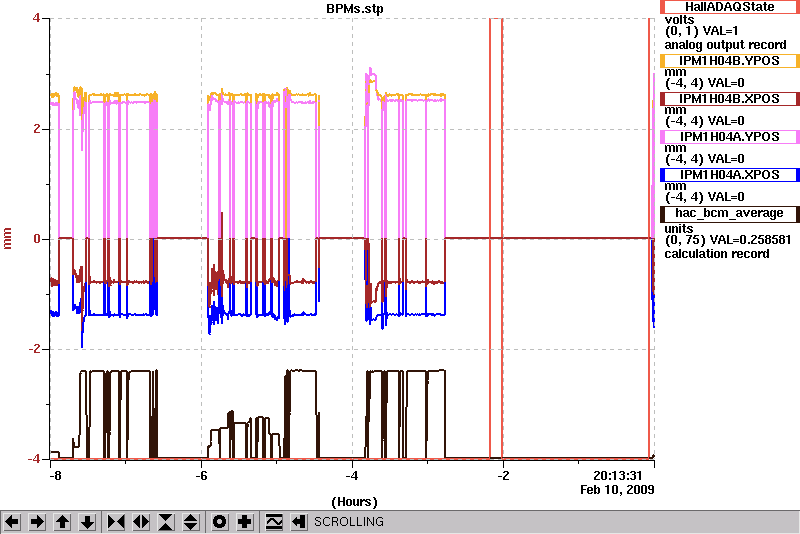The height and width of the screenshot is (534, 800).
Task: Click the SCROLLING status label
Action: (x=348, y=522)
